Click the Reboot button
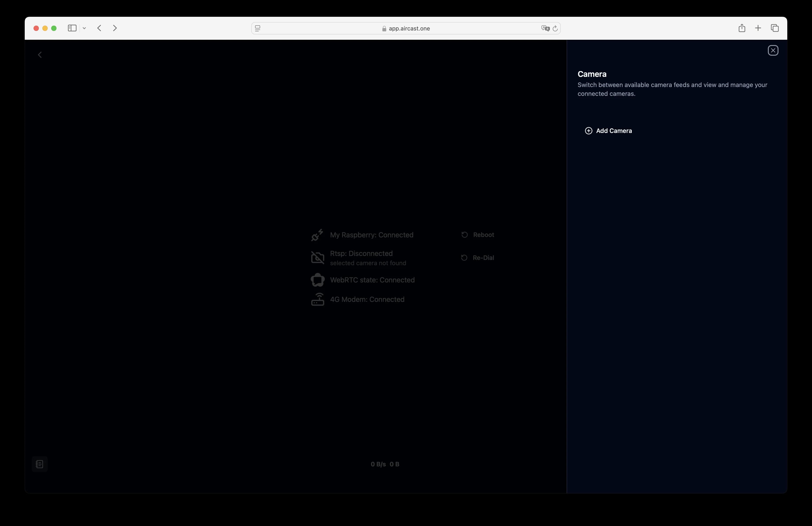This screenshot has height=526, width=812. [484, 235]
